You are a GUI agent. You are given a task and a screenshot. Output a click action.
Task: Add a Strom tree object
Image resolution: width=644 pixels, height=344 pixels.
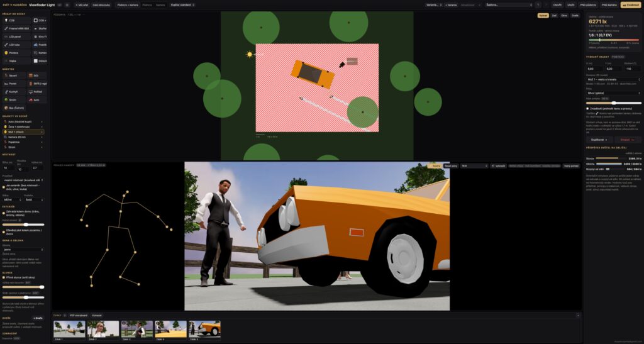pyautogui.click(x=14, y=100)
